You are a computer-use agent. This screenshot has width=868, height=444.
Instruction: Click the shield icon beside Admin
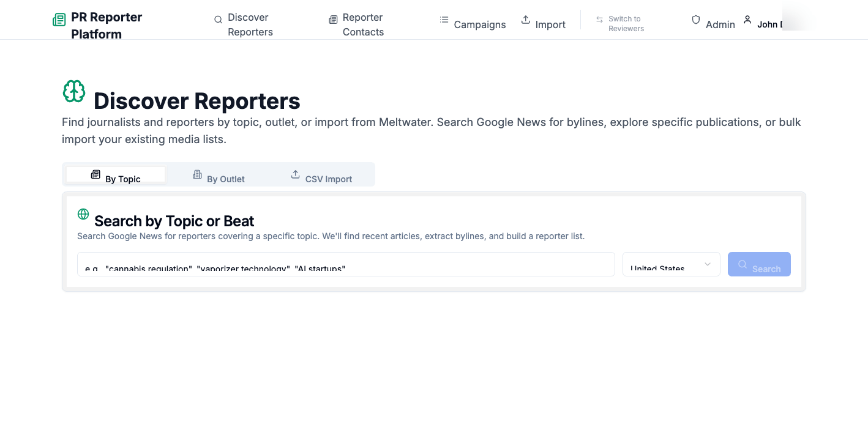click(695, 19)
